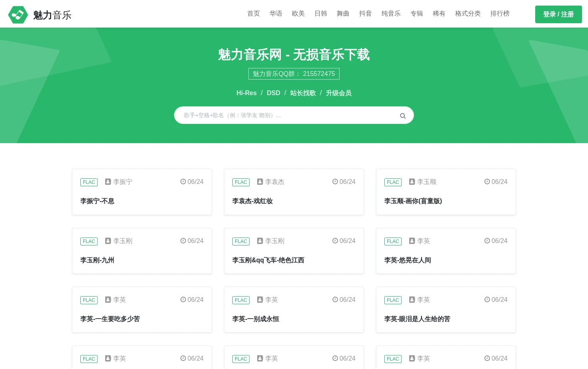Viewport: 588px width, 369px height.
Task: Click artist icon beside 李袁杰
Action: point(260,182)
